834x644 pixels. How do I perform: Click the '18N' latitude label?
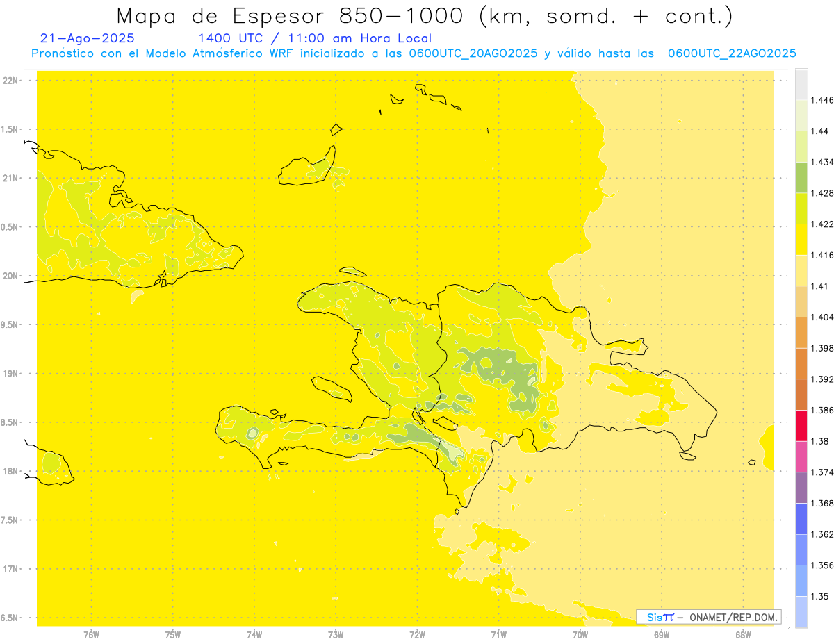[x=10, y=471]
